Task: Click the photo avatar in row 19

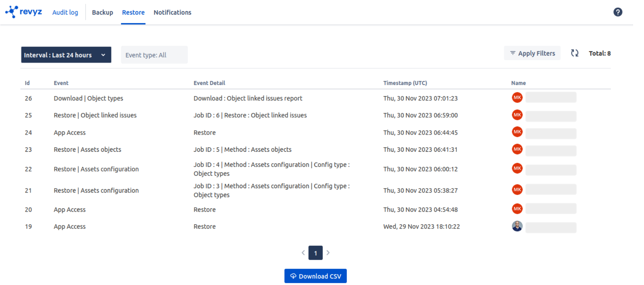Action: (x=517, y=226)
